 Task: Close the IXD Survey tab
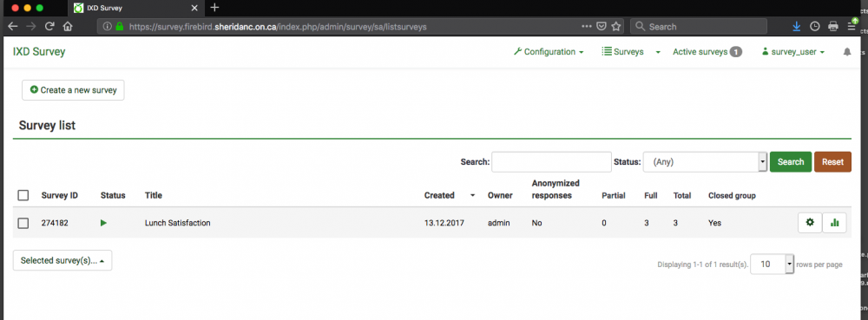click(x=194, y=8)
